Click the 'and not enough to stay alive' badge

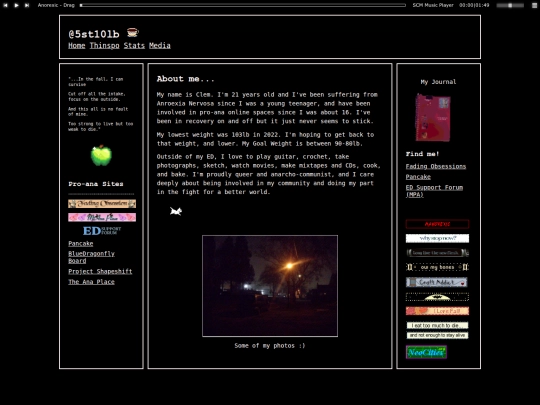tap(437, 335)
